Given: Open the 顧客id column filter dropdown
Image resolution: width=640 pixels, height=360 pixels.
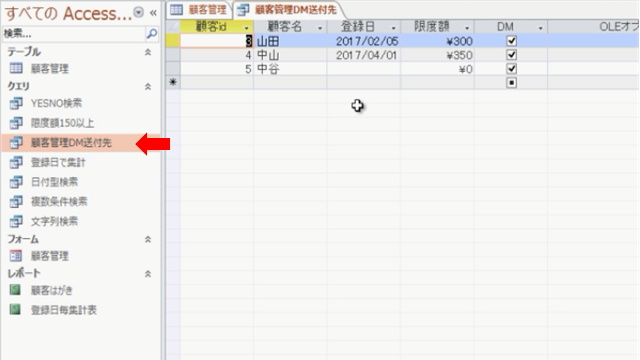Looking at the screenshot, I should click(x=246, y=28).
